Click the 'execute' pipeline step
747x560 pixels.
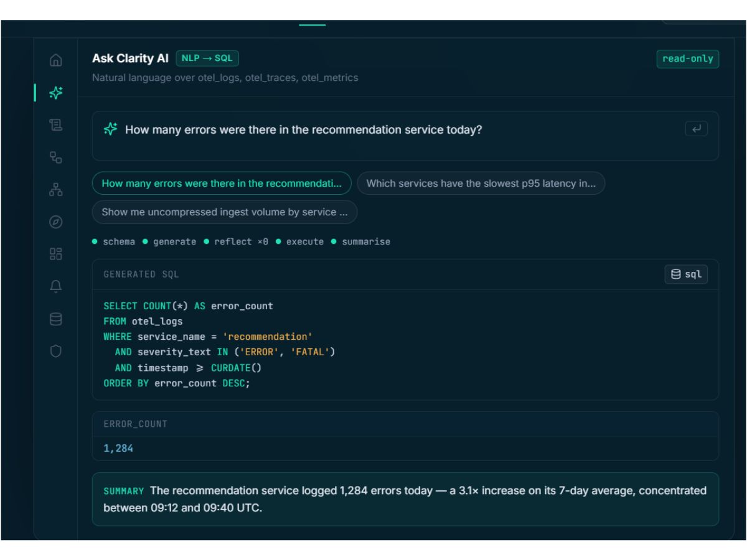[x=299, y=241]
